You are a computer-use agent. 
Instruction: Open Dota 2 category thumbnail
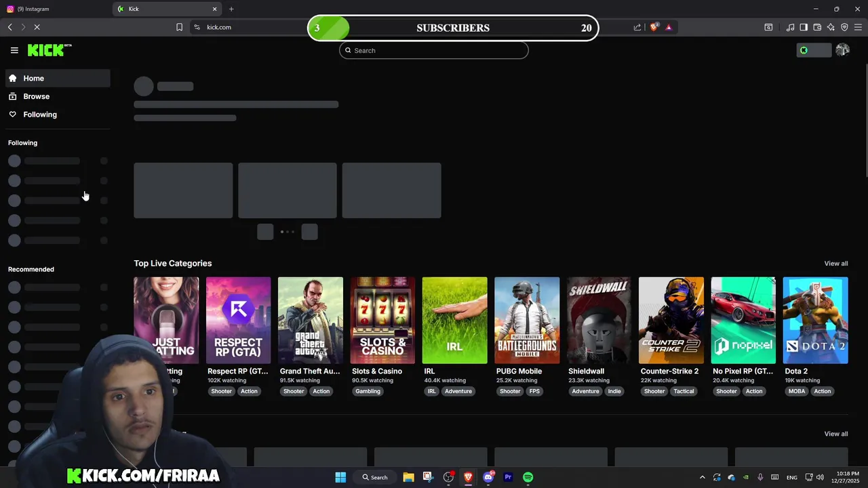click(815, 320)
